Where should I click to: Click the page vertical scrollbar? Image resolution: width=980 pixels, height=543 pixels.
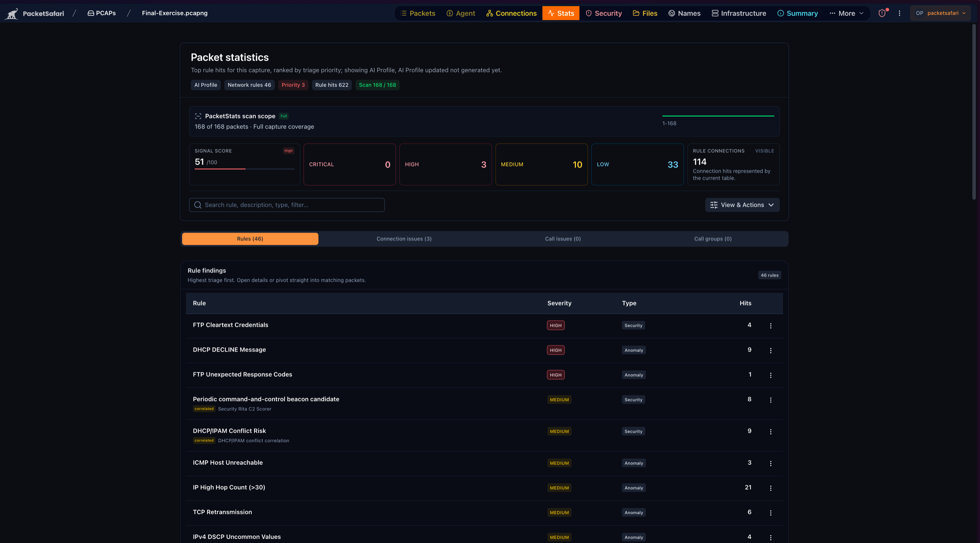pyautogui.click(x=974, y=112)
